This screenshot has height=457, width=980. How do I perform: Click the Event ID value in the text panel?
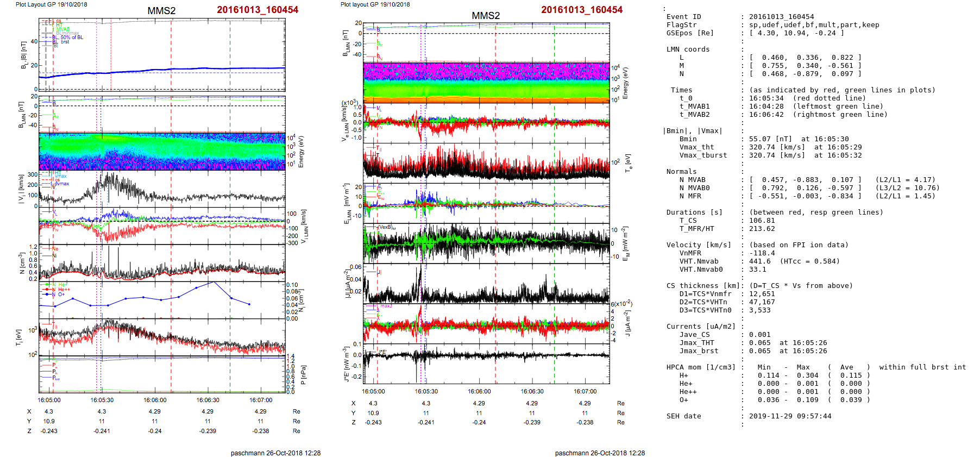coord(781,17)
